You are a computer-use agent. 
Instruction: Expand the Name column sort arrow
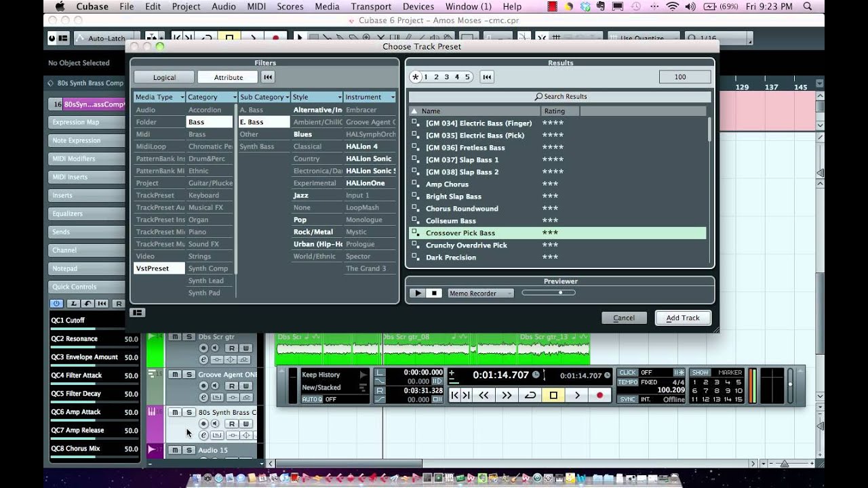pos(414,111)
